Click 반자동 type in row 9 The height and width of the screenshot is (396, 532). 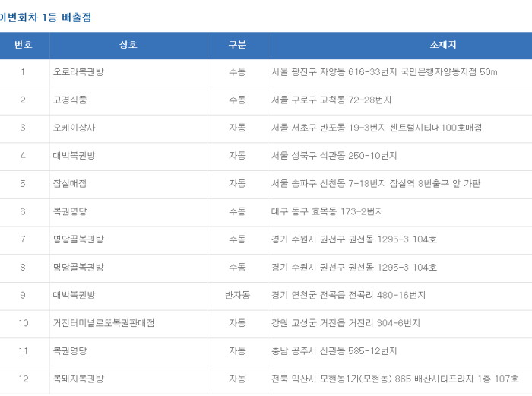(237, 295)
